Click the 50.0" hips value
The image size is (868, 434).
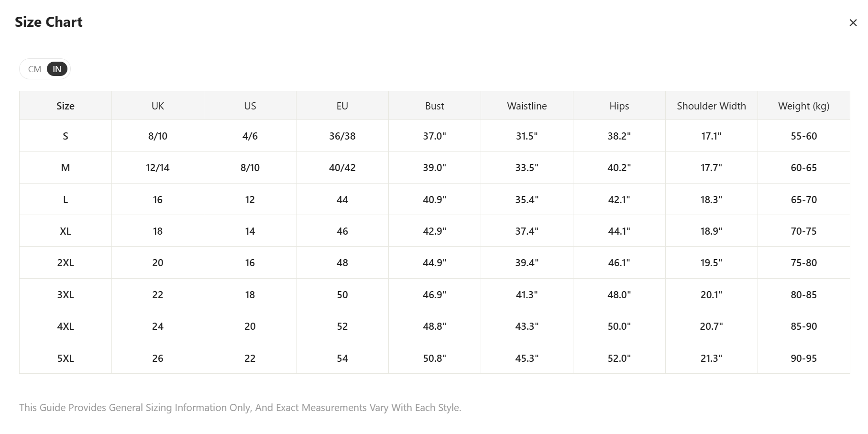click(x=619, y=326)
